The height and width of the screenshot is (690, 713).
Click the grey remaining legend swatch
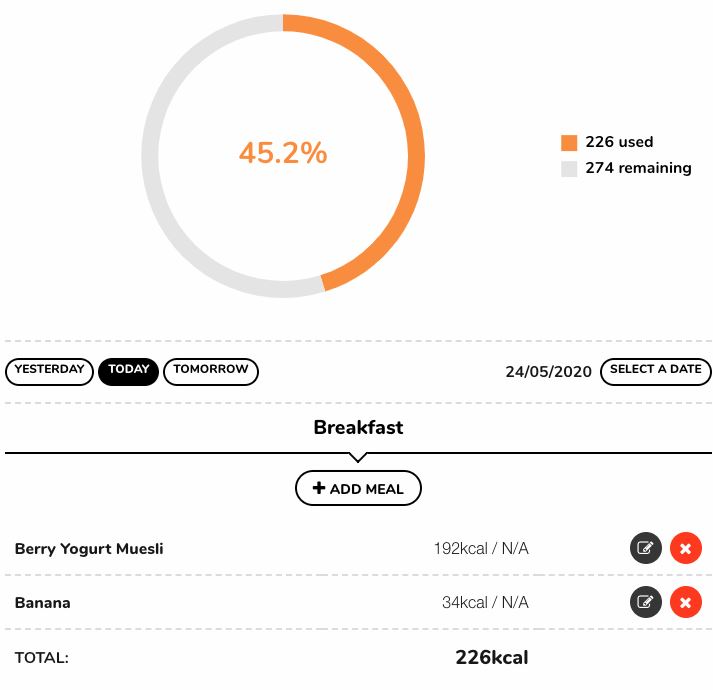coord(569,168)
